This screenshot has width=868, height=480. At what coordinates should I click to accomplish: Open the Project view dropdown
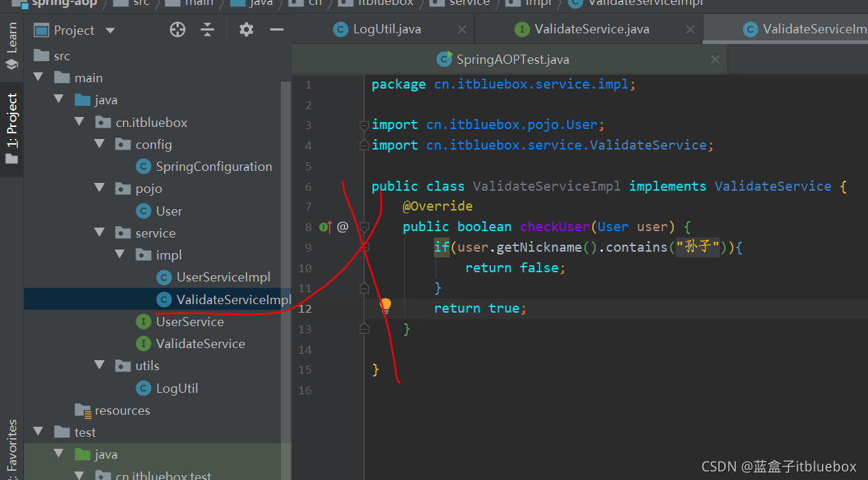(110, 30)
